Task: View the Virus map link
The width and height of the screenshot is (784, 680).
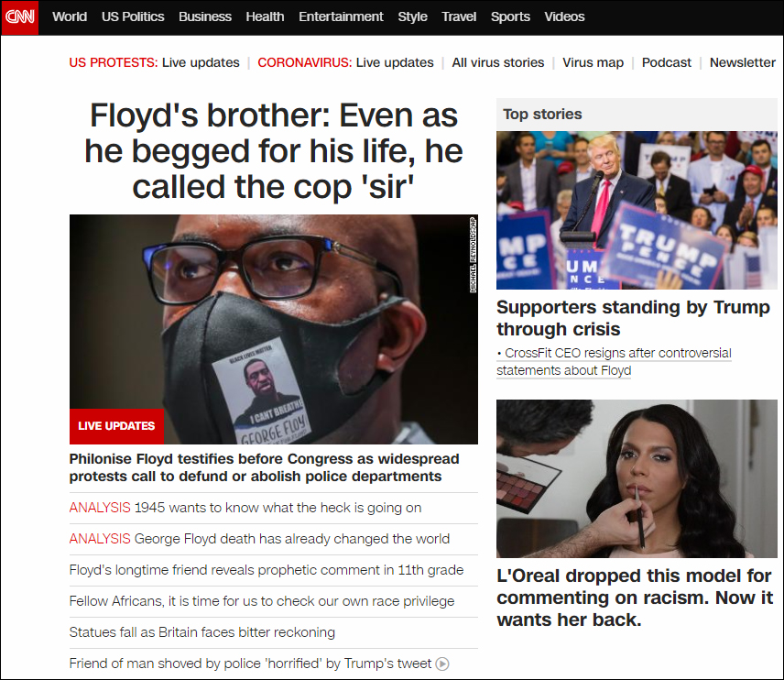Action: tap(593, 62)
